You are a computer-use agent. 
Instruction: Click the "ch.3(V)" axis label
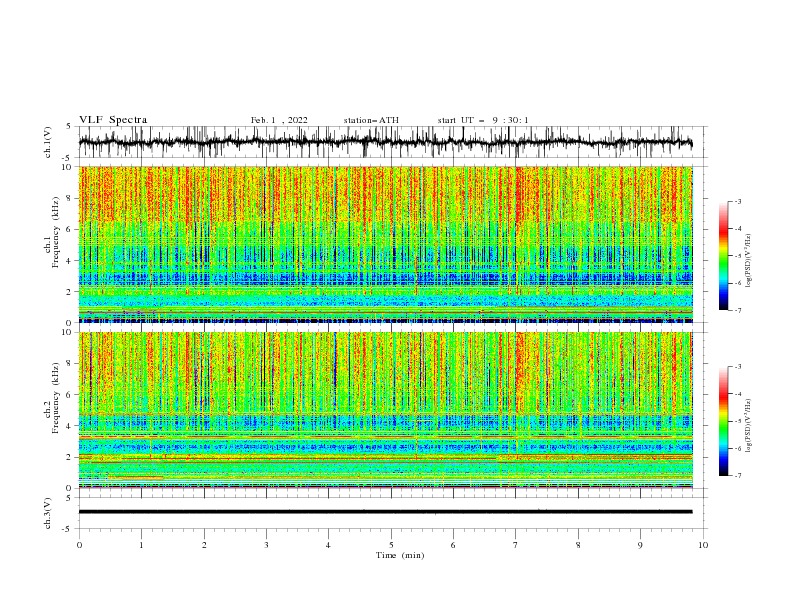click(48, 513)
